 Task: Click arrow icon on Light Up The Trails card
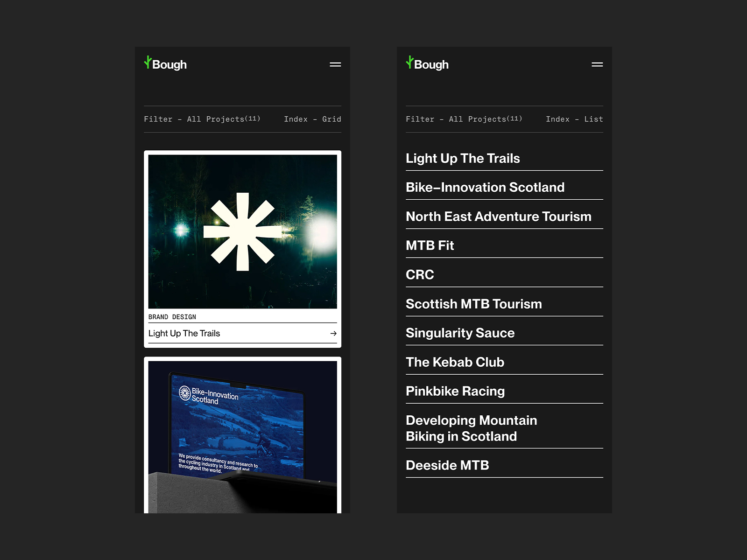[333, 333]
